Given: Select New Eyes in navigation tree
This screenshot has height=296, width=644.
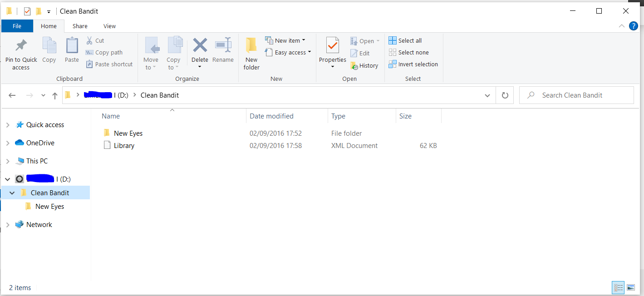Looking at the screenshot, I should click(49, 207).
